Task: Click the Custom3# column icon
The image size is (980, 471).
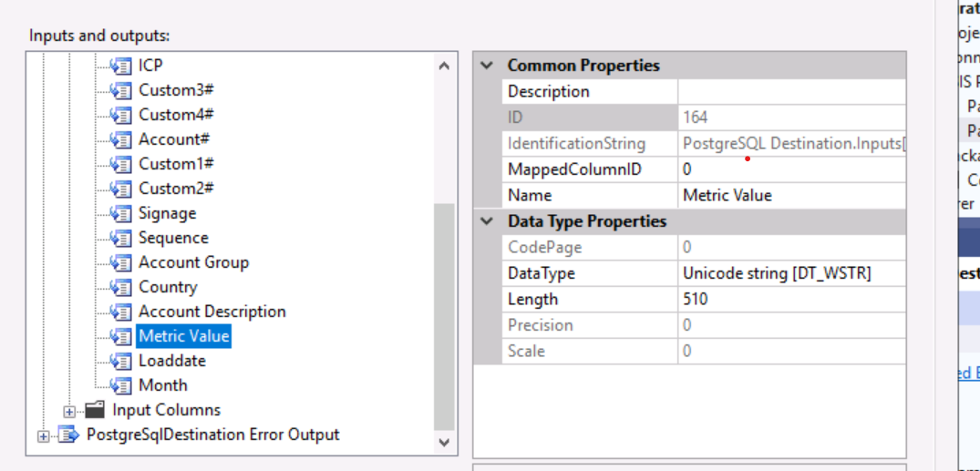Action: coord(120,90)
